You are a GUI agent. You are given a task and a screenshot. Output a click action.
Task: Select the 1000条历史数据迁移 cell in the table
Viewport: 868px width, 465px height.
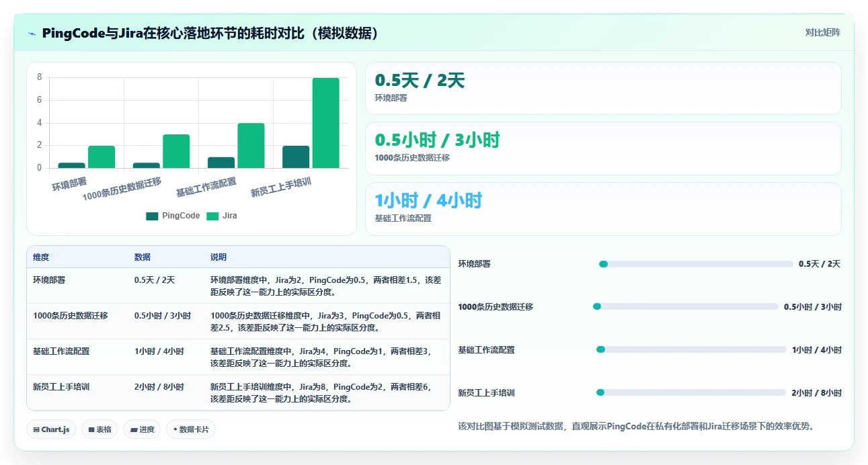[71, 315]
